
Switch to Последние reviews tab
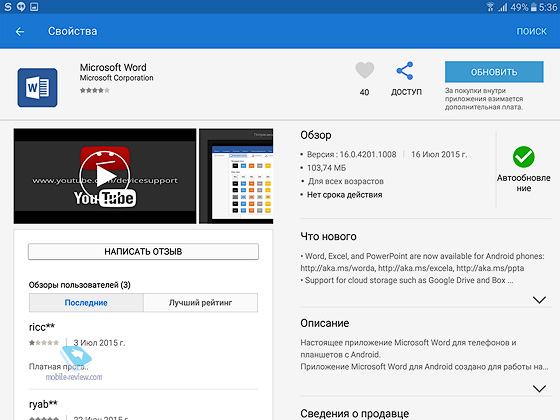point(86,302)
